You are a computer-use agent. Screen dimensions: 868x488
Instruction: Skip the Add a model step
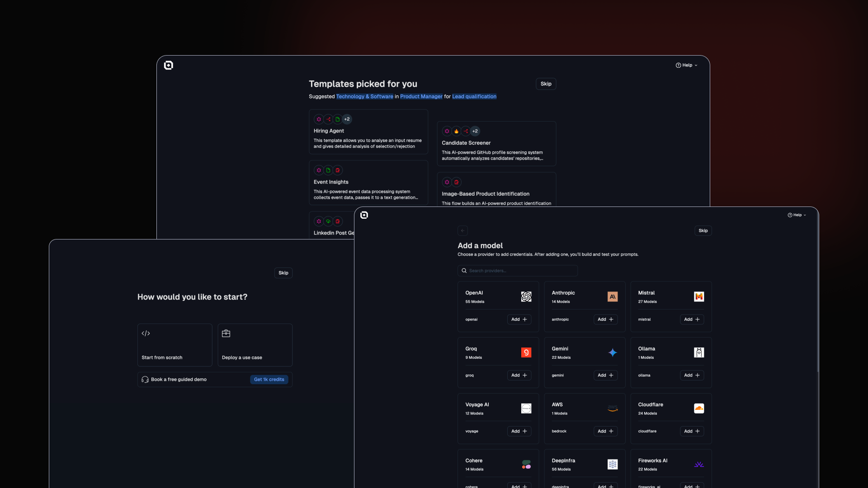click(703, 230)
